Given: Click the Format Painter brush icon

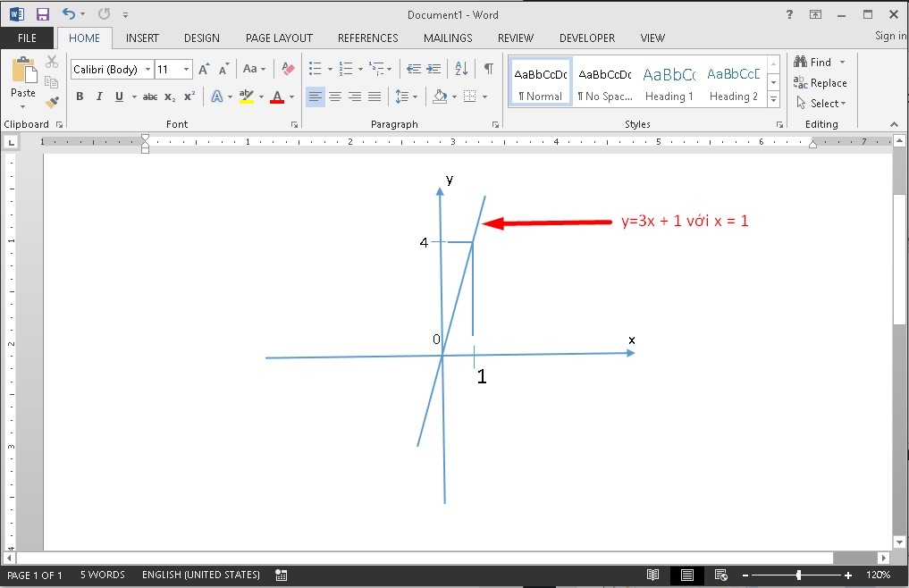Looking at the screenshot, I should pyautogui.click(x=52, y=103).
